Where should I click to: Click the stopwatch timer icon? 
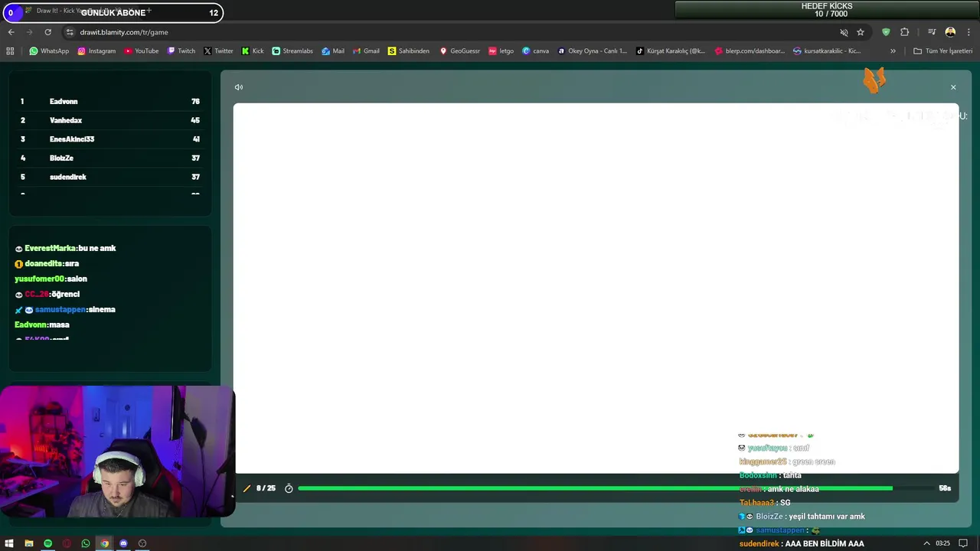click(289, 488)
